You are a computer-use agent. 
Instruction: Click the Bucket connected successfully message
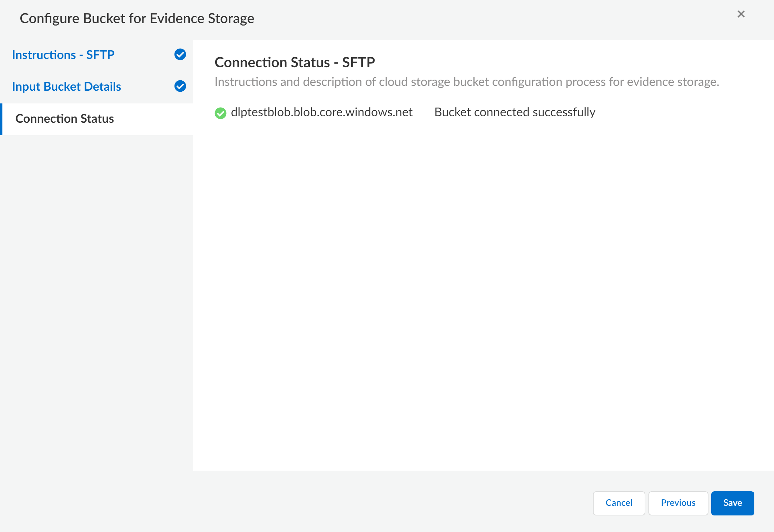tap(515, 112)
